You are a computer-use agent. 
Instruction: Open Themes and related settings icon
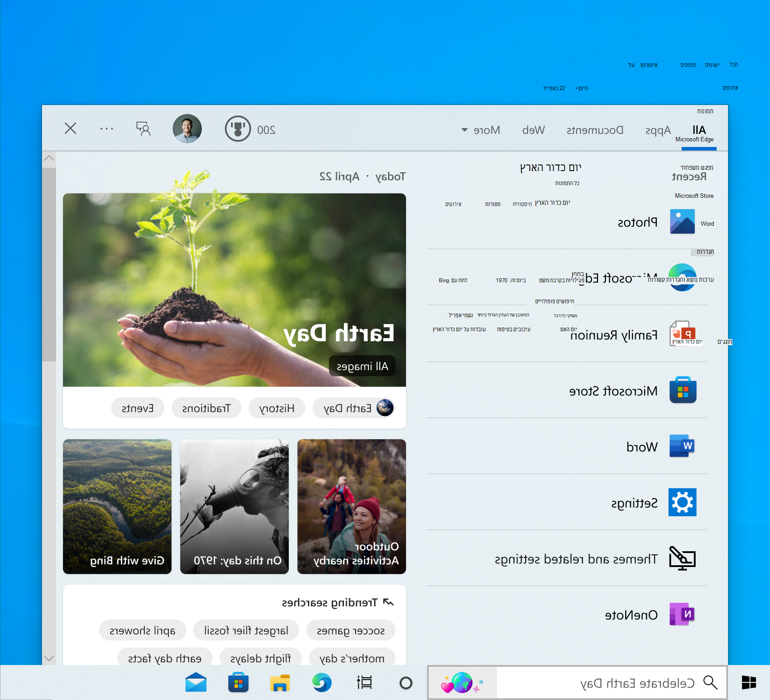682,558
